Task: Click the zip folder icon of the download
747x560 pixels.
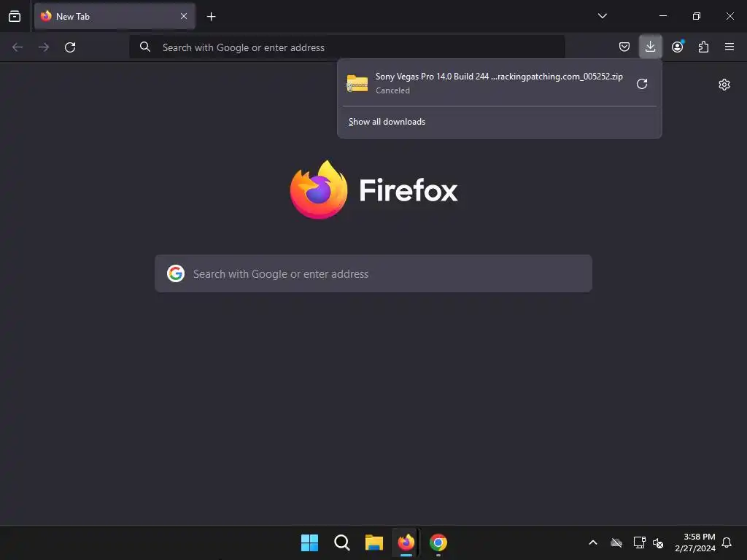Action: 357,83
